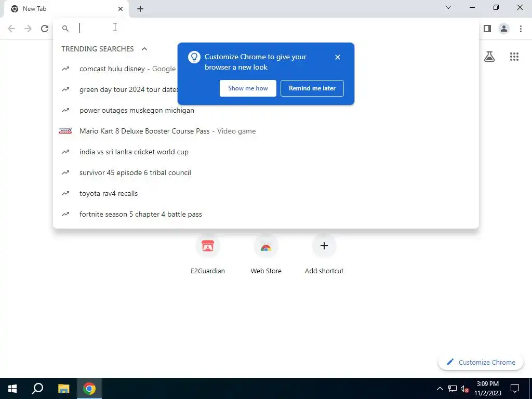Add a new shortcut tile
This screenshot has width=532, height=399.
pos(324,254)
